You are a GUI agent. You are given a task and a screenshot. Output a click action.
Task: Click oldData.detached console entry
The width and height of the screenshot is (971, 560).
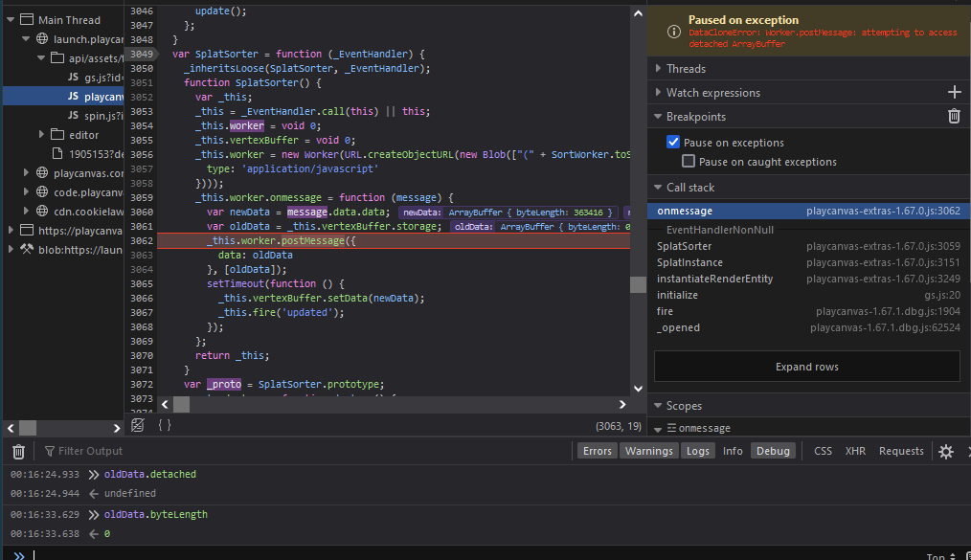point(149,474)
